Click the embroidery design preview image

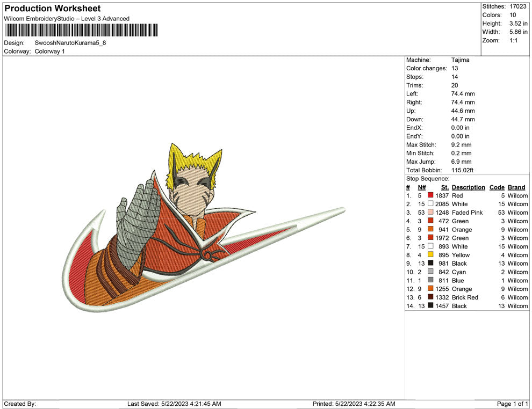click(204, 227)
